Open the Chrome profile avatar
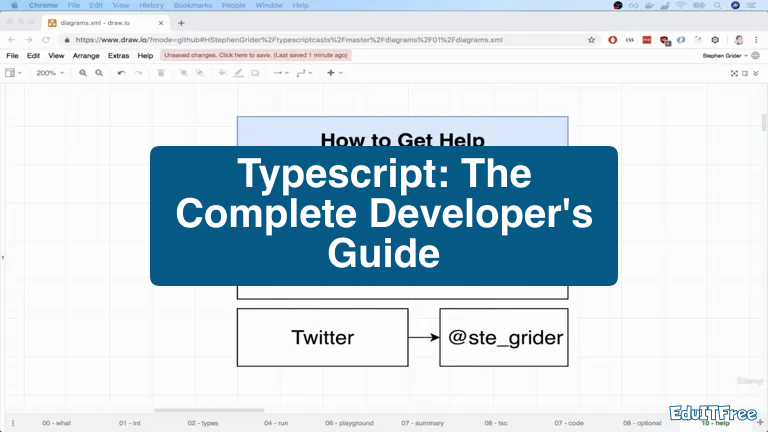Screen dimensions: 768x432 pos(740,40)
